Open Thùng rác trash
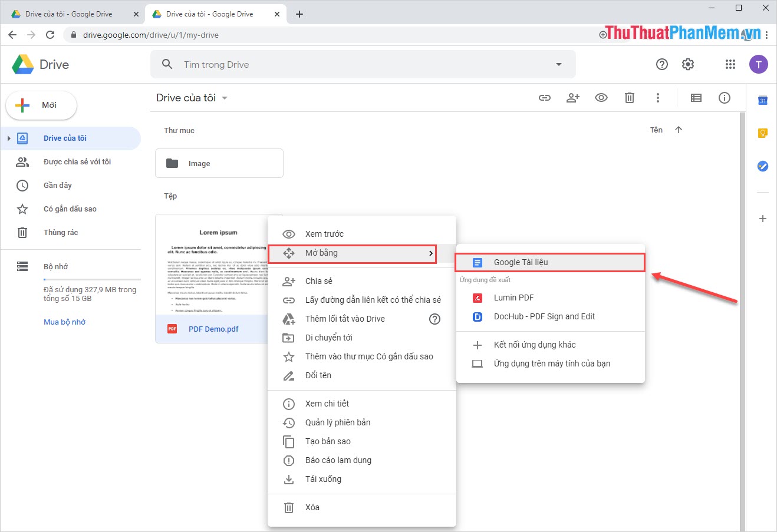777x532 pixels. [x=71, y=233]
